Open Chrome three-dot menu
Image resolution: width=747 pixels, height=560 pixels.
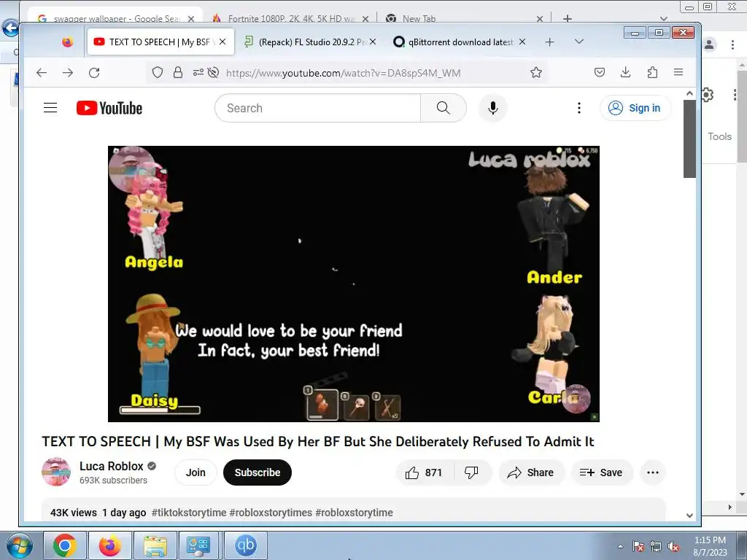(x=732, y=44)
